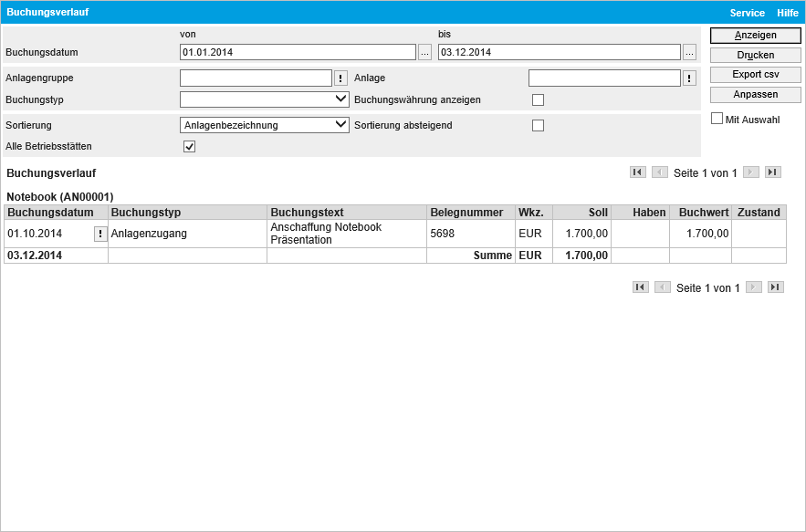
Task: Open details icon beside 01.10.2014 booking
Action: pyautogui.click(x=100, y=234)
